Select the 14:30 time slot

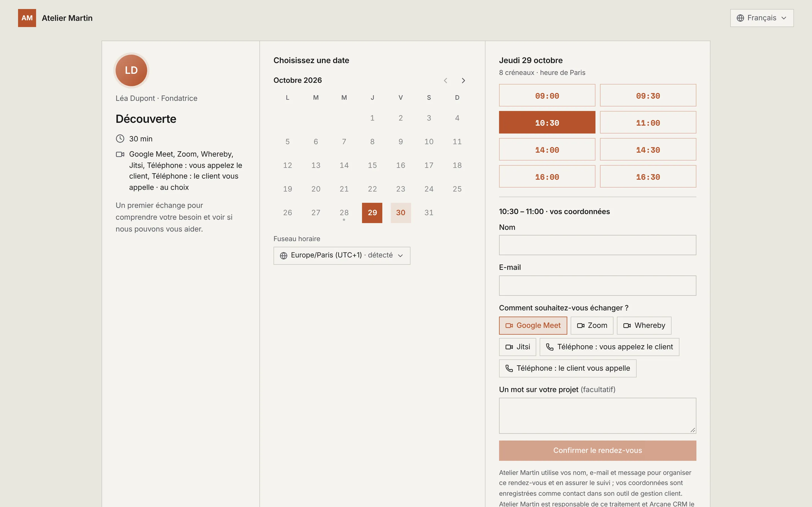(648, 150)
